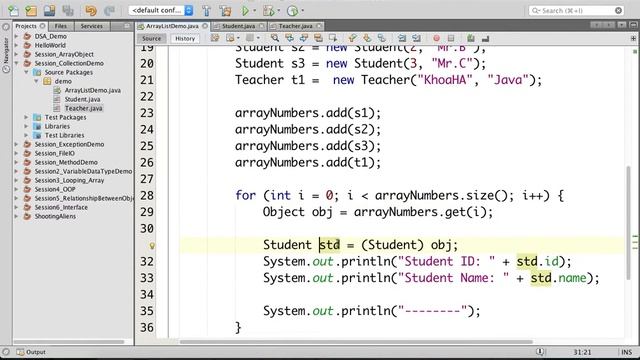Screen dimensions: 640x360
Task: Select ShootingAliens project
Action: 55,216
